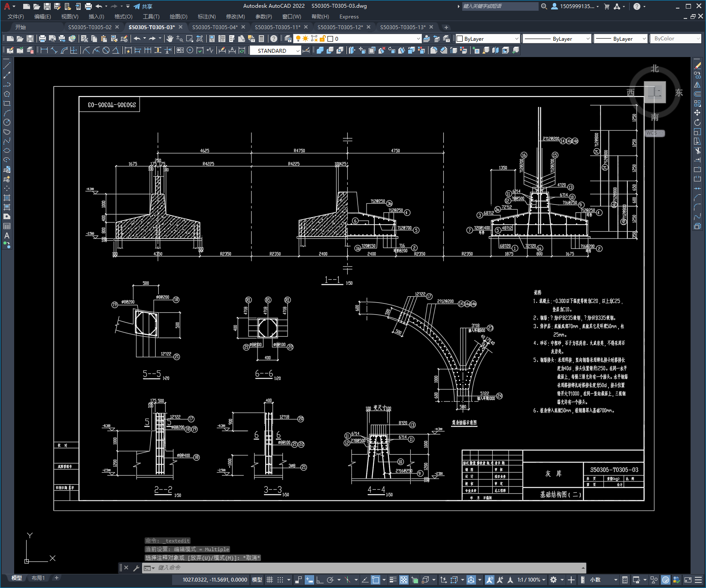Toggle Ortho mode in status bar
The width and height of the screenshot is (706, 588).
[x=320, y=580]
